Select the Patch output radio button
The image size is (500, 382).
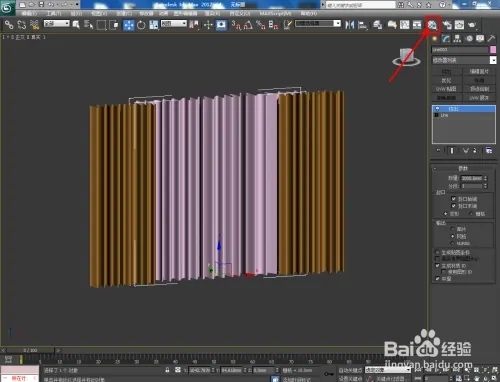452,229
